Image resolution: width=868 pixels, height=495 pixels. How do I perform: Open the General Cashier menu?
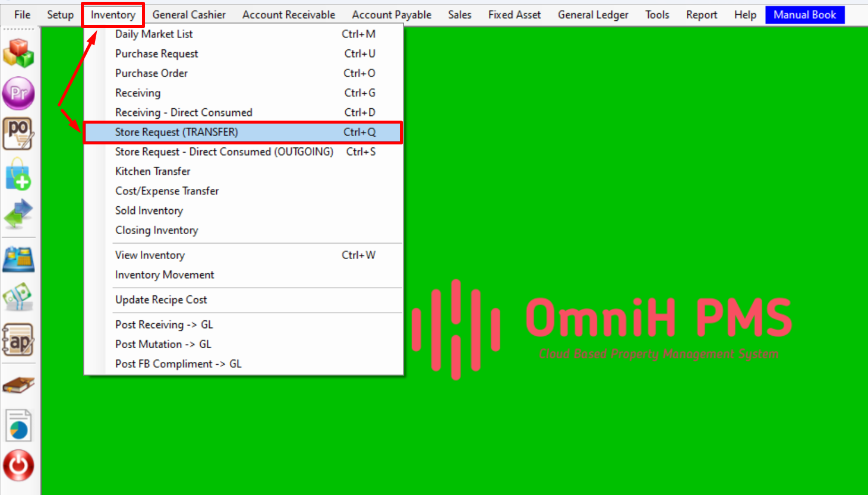click(x=189, y=15)
